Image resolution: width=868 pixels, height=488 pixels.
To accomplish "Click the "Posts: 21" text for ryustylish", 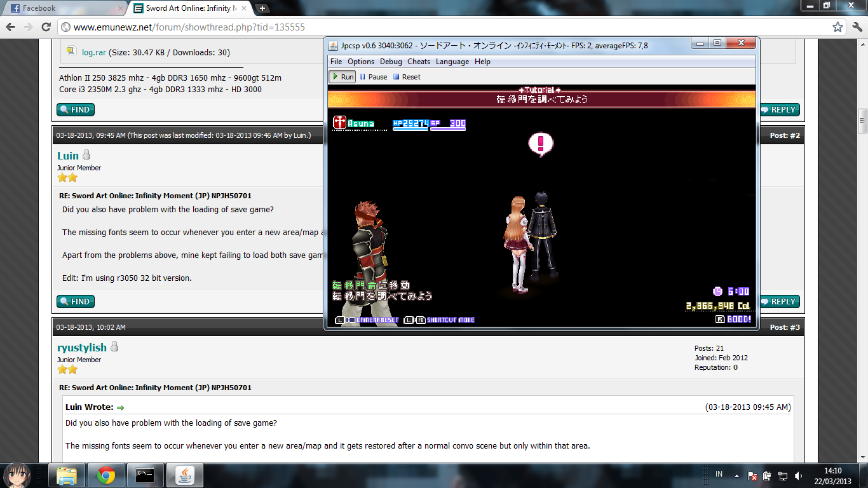I will click(x=709, y=348).
